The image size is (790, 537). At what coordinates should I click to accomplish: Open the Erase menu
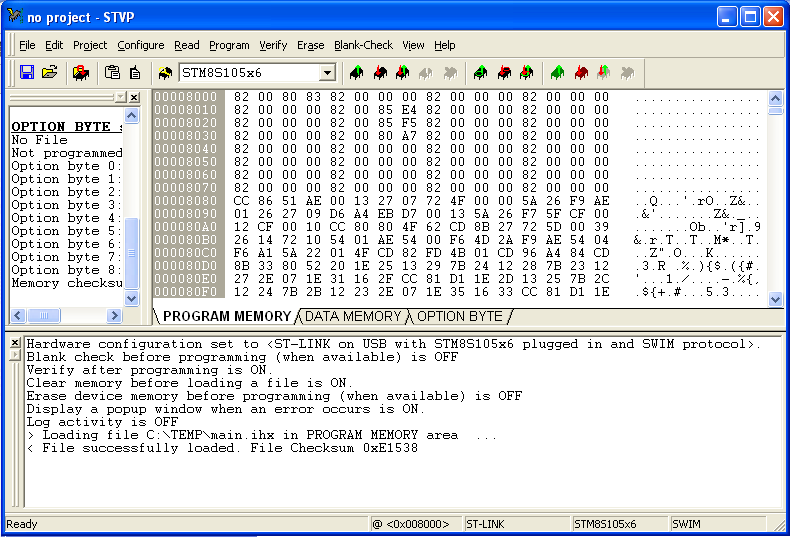[x=310, y=45]
